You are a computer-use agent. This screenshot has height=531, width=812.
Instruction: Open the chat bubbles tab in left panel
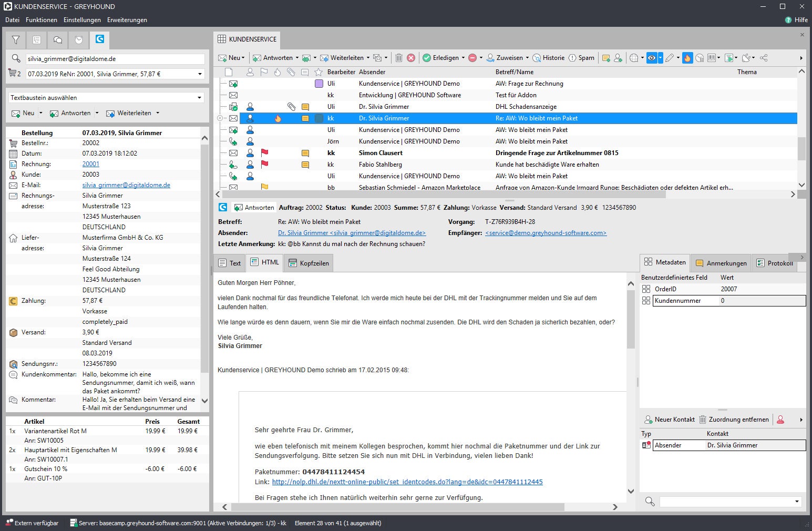pyautogui.click(x=58, y=39)
